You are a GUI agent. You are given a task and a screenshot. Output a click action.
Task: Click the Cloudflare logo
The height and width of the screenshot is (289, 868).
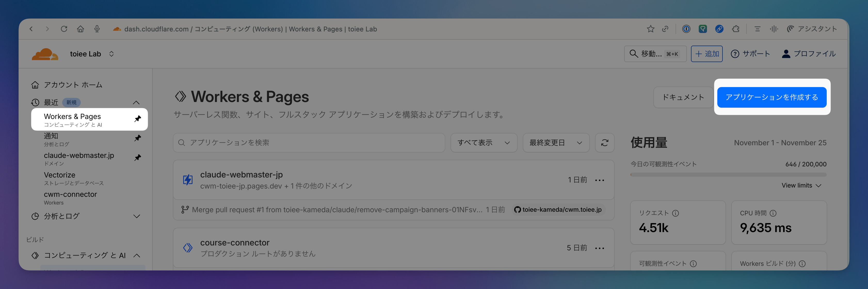[45, 54]
